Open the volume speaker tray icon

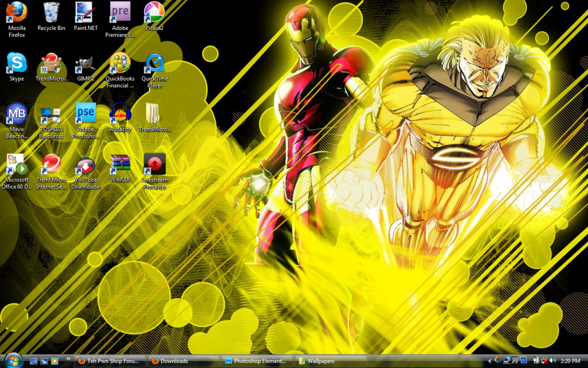[x=553, y=361]
